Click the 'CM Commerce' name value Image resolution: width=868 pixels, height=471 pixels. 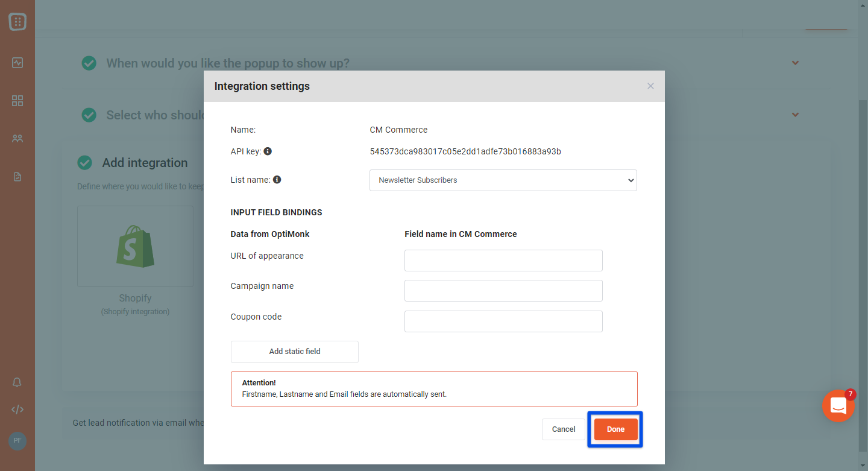tap(398, 130)
